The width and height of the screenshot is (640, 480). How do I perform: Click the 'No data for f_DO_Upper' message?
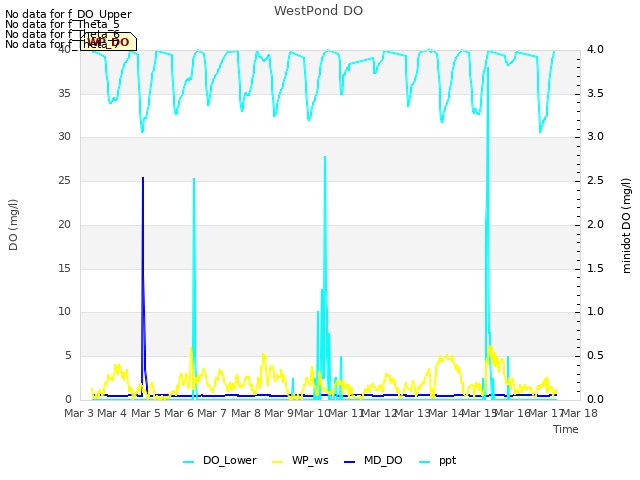(68, 14)
